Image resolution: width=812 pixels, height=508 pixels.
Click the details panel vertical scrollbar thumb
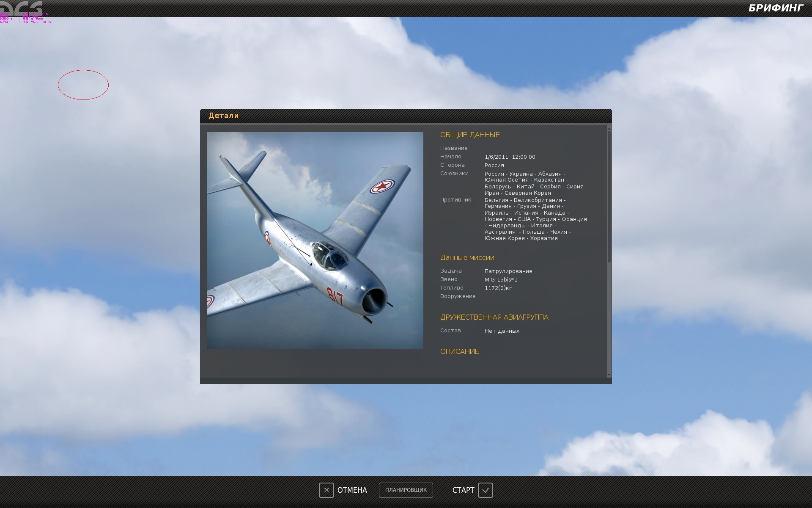609,196
